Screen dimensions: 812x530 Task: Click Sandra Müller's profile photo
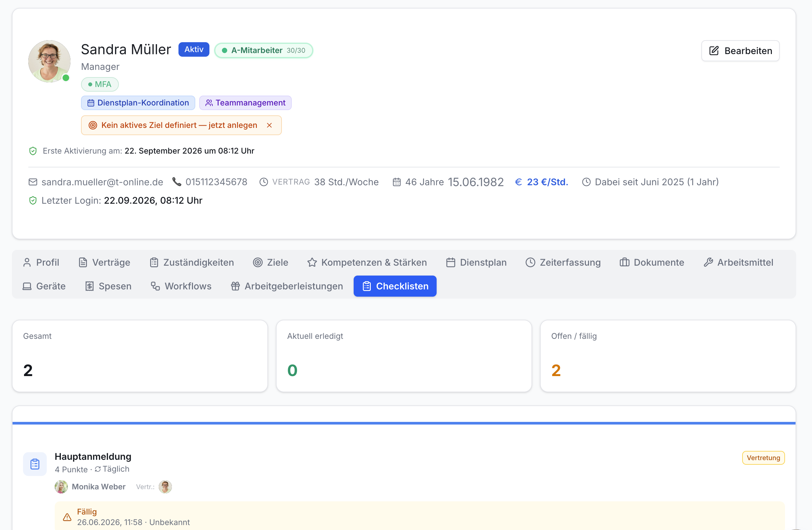click(49, 61)
